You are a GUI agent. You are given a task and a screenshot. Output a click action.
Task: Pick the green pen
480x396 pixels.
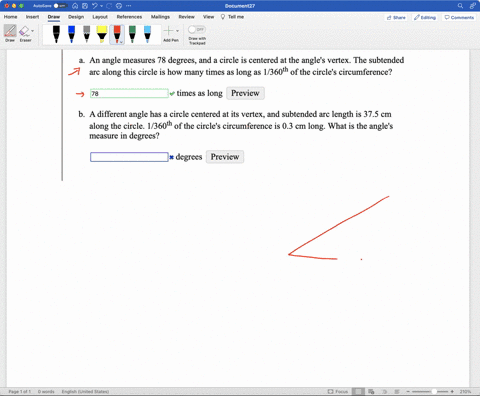pyautogui.click(x=132, y=34)
